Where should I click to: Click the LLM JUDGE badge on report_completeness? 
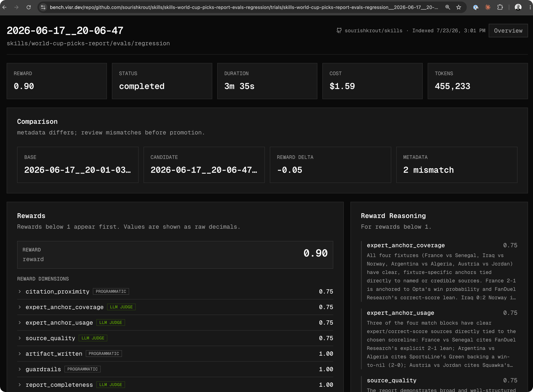tap(110, 385)
